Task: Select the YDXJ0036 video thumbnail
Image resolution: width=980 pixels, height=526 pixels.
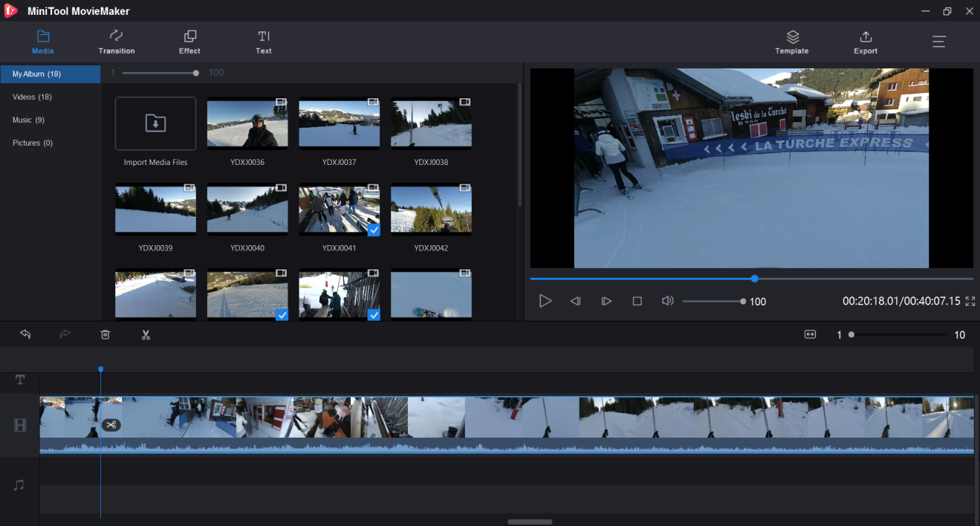Action: pos(247,124)
